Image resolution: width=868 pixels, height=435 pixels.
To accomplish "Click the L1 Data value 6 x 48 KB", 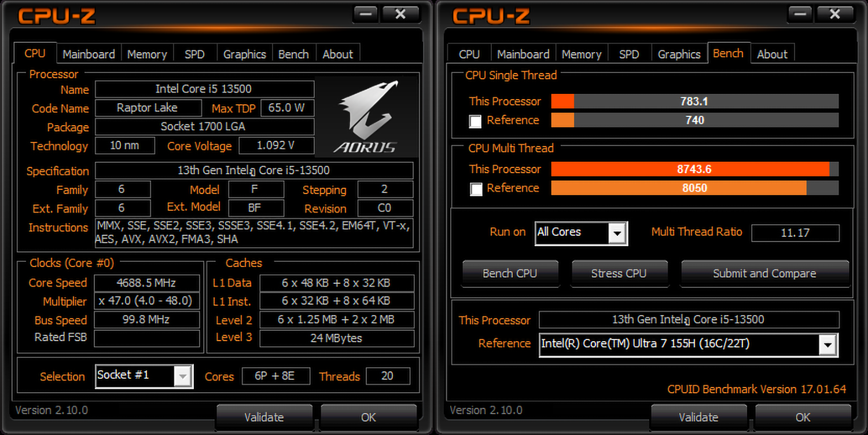I will [x=337, y=283].
